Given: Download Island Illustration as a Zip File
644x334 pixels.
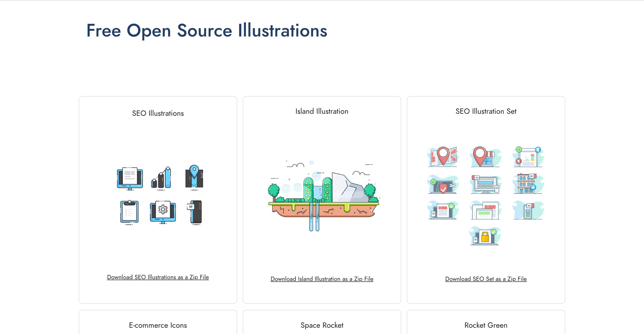Looking at the screenshot, I should [322, 279].
